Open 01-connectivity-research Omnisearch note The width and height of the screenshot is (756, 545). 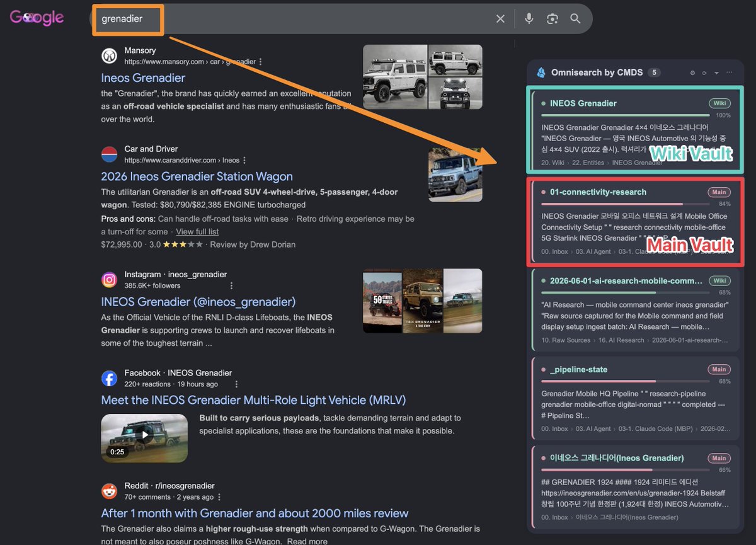(598, 192)
